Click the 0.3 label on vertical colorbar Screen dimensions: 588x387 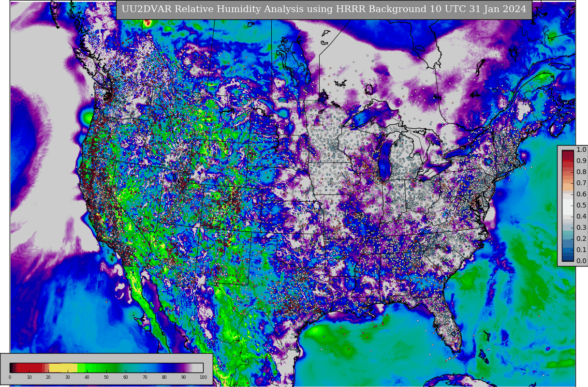581,228
